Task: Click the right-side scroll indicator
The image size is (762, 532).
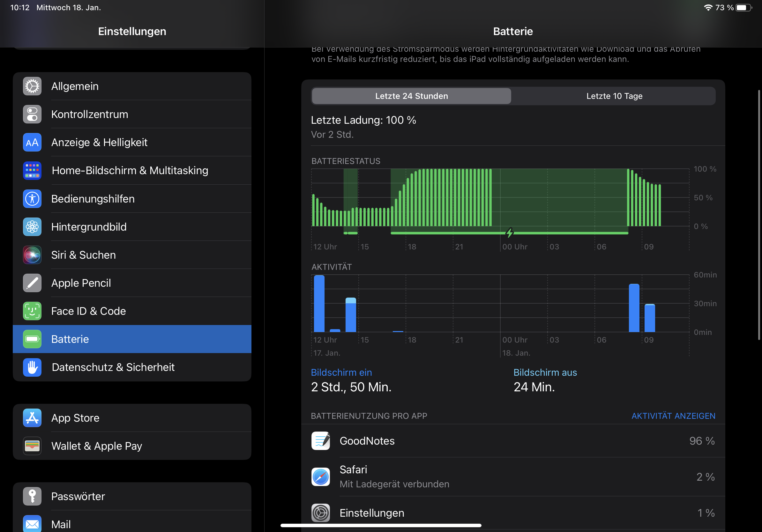Action: [x=759, y=215]
